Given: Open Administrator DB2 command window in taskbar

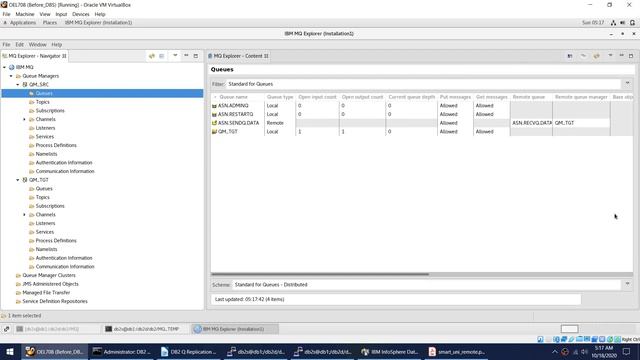Looking at the screenshot, I should pyautogui.click(x=121, y=352).
